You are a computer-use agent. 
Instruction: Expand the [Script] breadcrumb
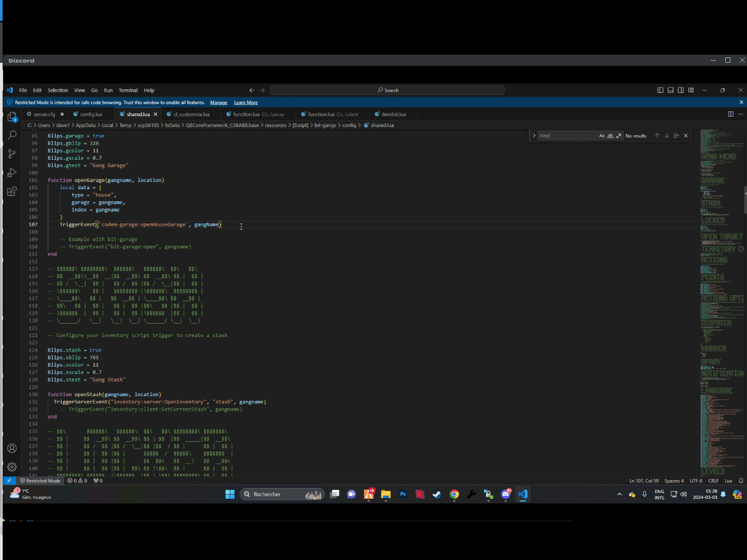click(300, 125)
